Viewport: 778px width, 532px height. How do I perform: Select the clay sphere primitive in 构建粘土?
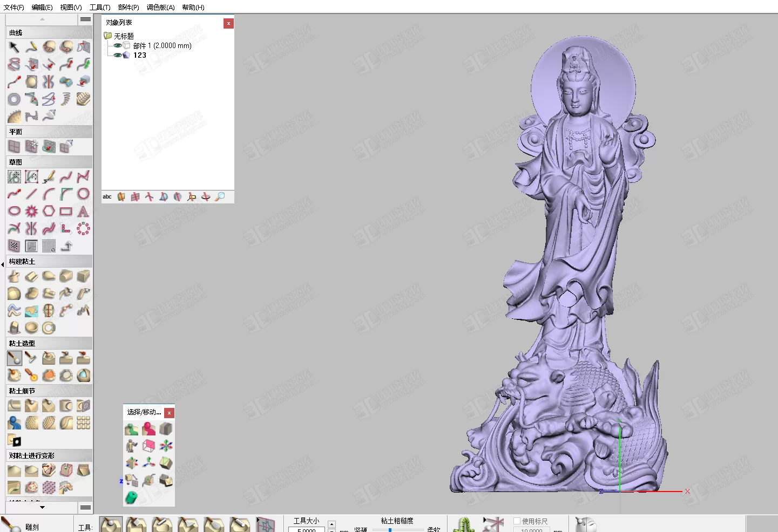point(15,294)
